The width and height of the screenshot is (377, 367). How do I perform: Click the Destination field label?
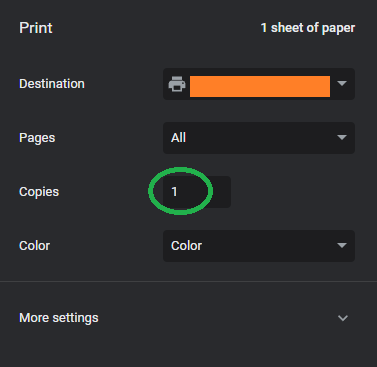pos(52,84)
